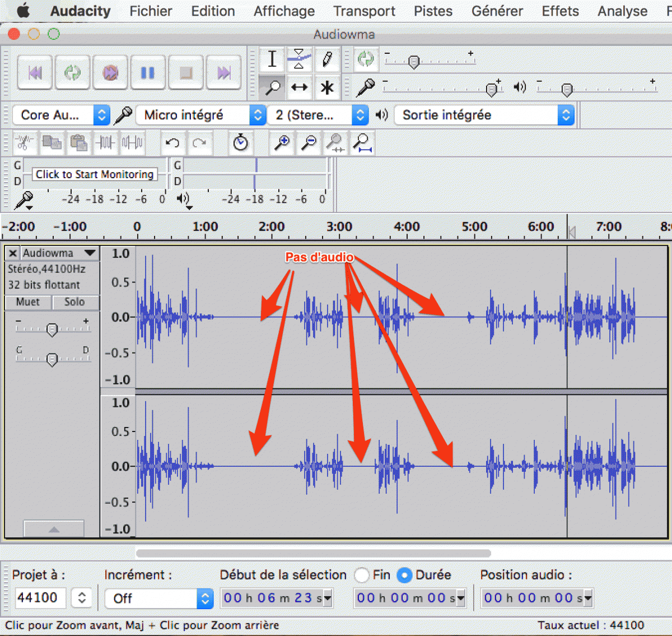Screen dimensions: 672x636
Task: Zoom in with the plus magnifier icon
Action: tap(282, 143)
